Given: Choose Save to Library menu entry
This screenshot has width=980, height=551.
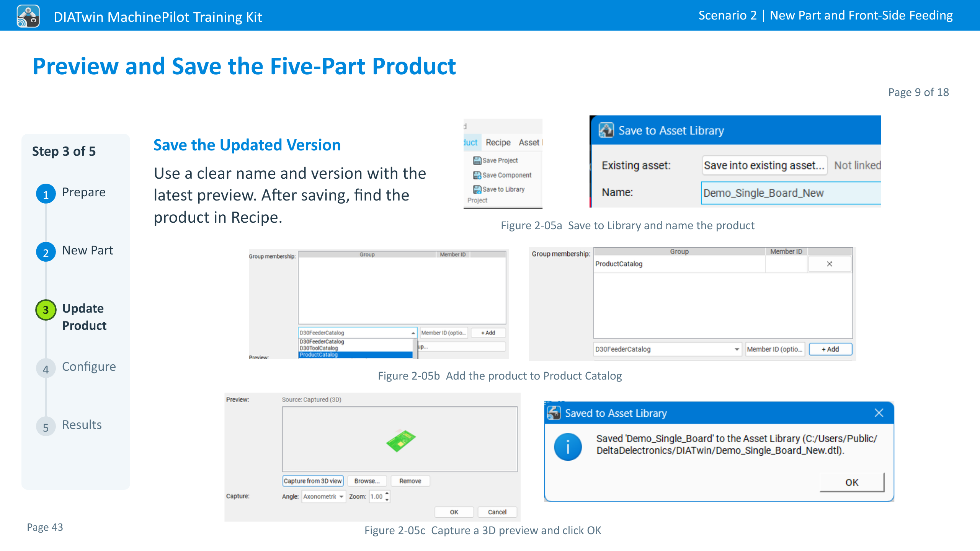Looking at the screenshot, I should coord(499,189).
